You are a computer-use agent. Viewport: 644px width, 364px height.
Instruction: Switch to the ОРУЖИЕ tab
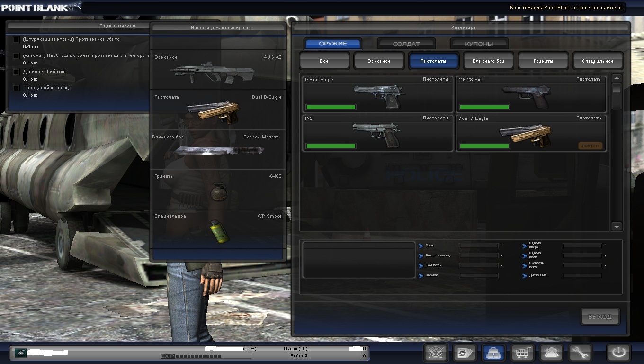333,44
